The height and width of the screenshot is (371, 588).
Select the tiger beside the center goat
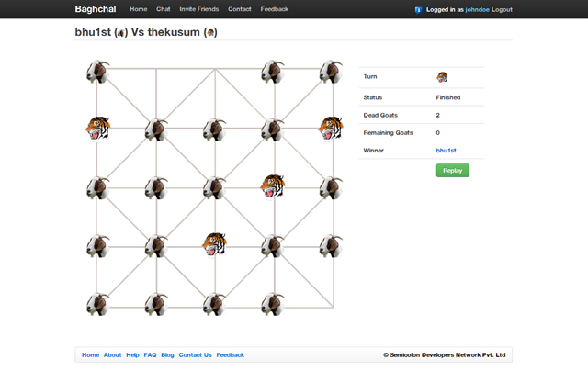click(273, 186)
